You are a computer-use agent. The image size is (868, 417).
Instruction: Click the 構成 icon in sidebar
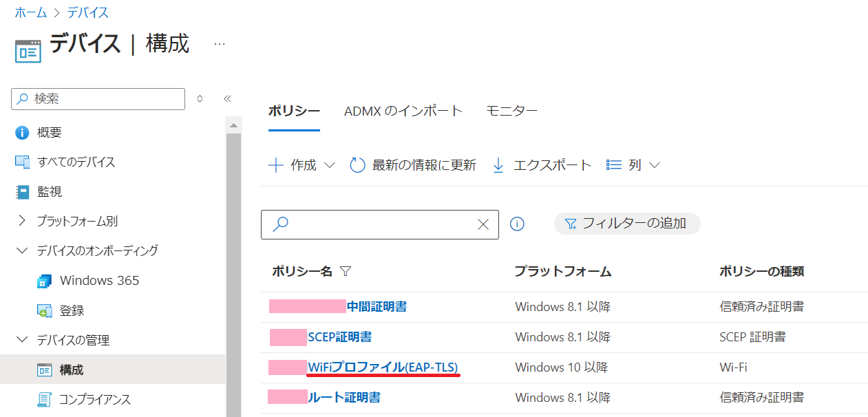[x=45, y=370]
